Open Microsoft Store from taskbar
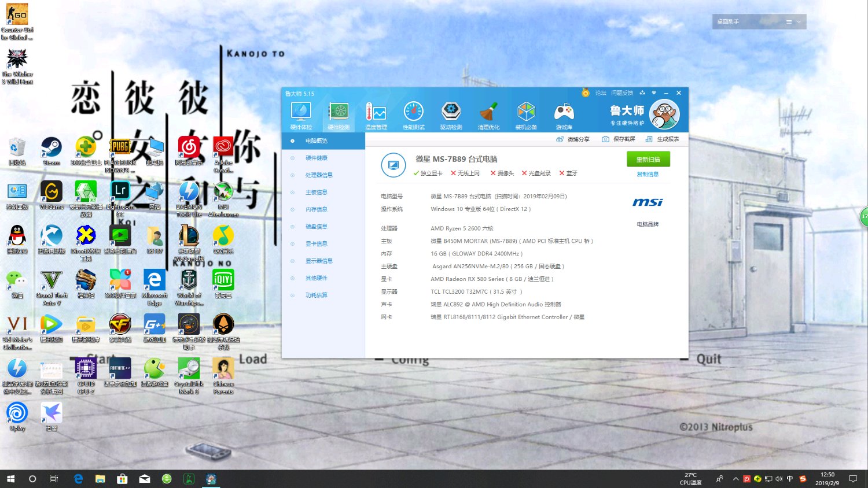This screenshot has height=488, width=868. 122,479
